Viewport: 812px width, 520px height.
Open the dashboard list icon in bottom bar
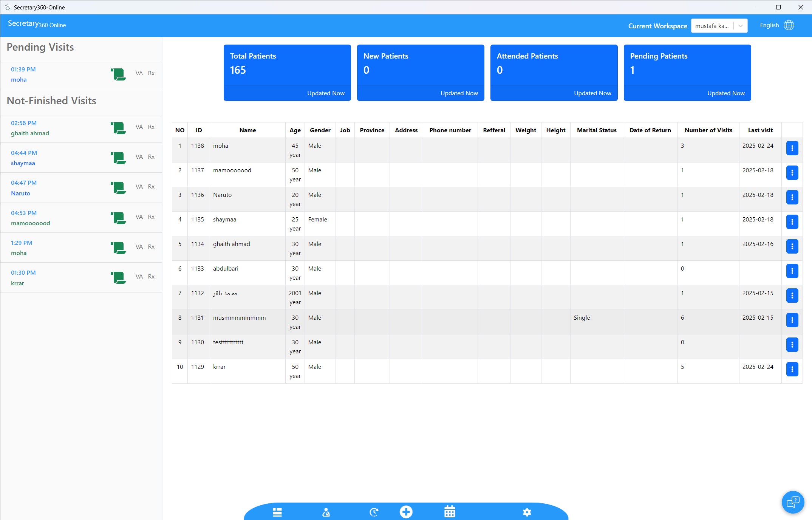pyautogui.click(x=277, y=512)
